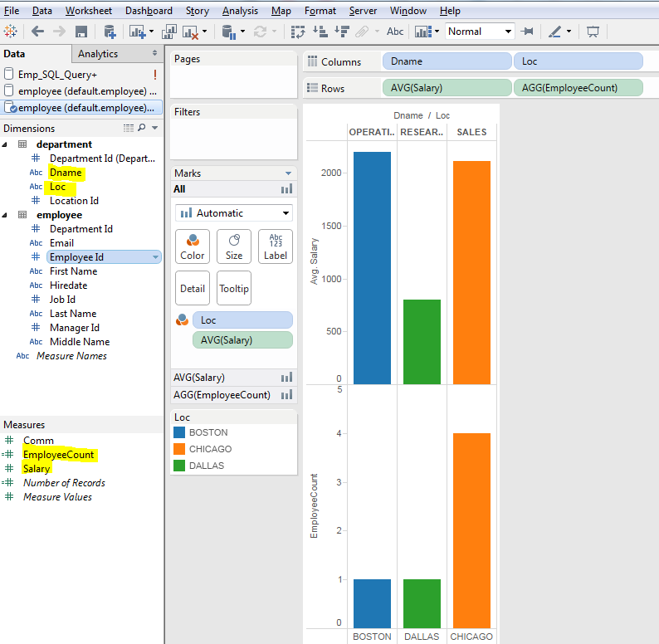The image size is (659, 644).
Task: Click the Group members paperclip icon
Action: (362, 32)
